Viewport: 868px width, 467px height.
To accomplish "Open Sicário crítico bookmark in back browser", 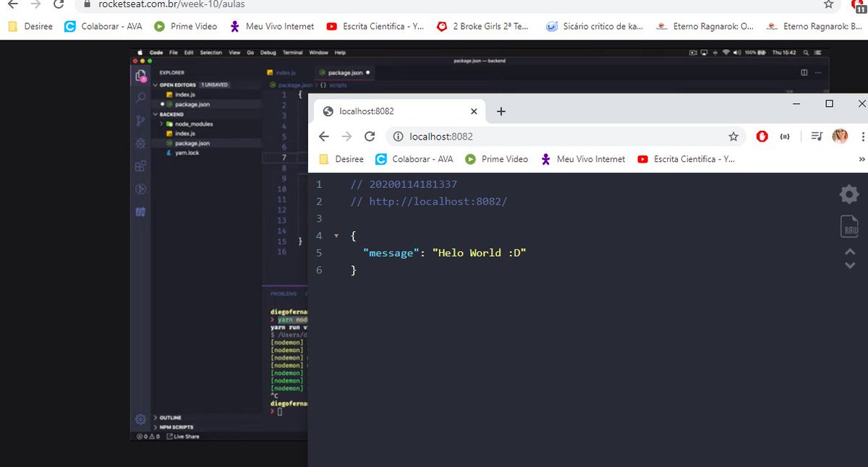I will pos(594,26).
